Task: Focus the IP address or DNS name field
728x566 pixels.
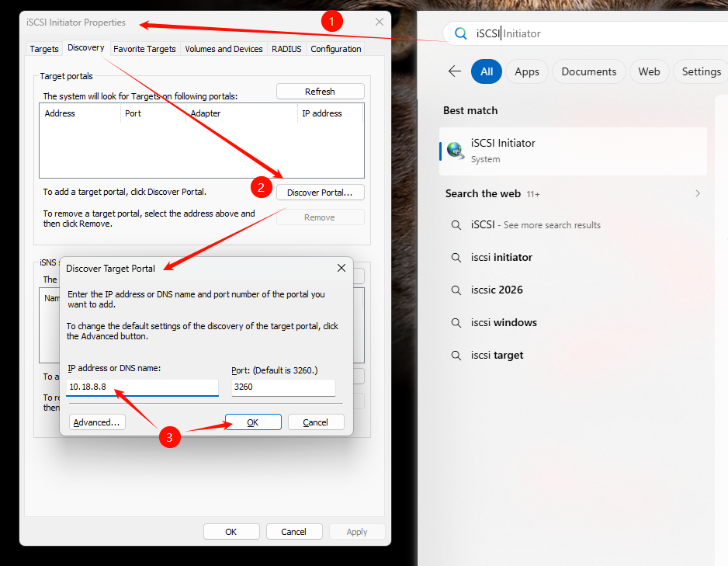Action: click(142, 387)
